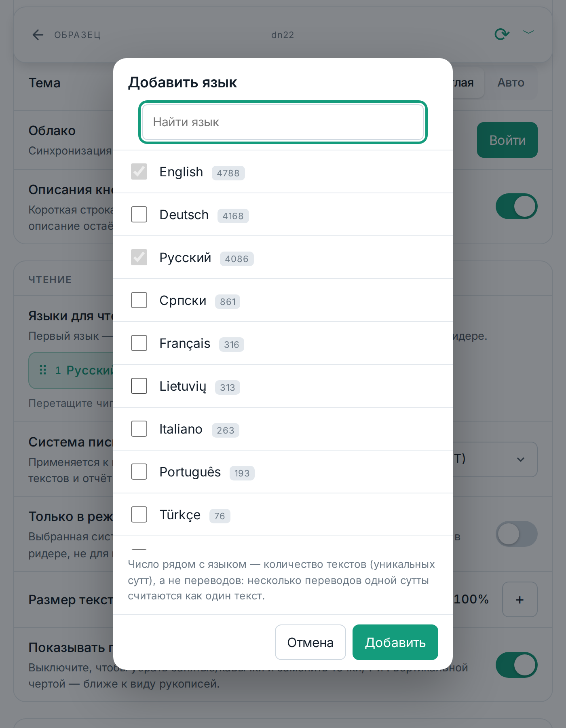Open the writing system dropdown arrow
Viewport: 566px width, 728px height.
520,459
